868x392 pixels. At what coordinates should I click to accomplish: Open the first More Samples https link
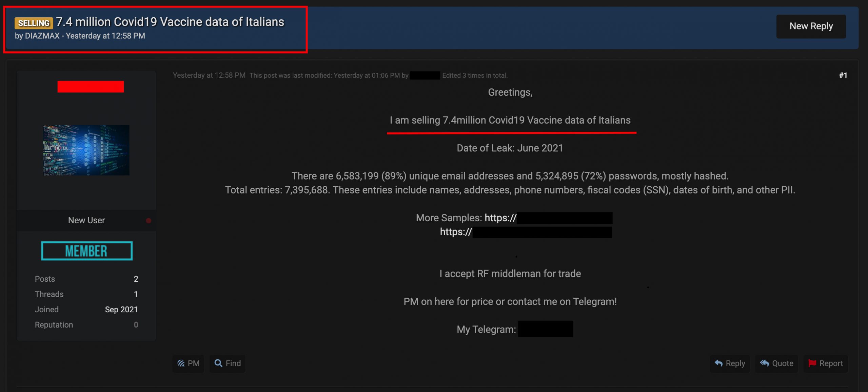point(548,218)
